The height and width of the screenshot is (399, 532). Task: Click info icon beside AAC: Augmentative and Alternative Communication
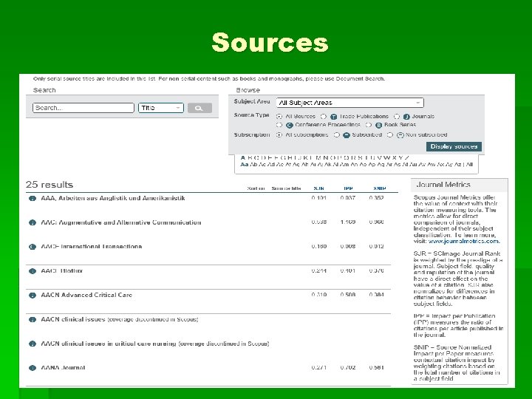point(33,222)
